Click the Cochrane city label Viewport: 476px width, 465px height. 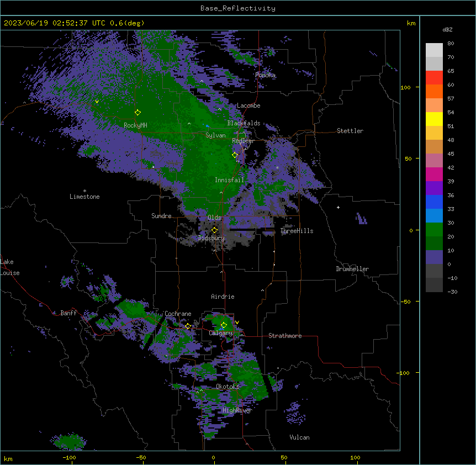point(178,314)
